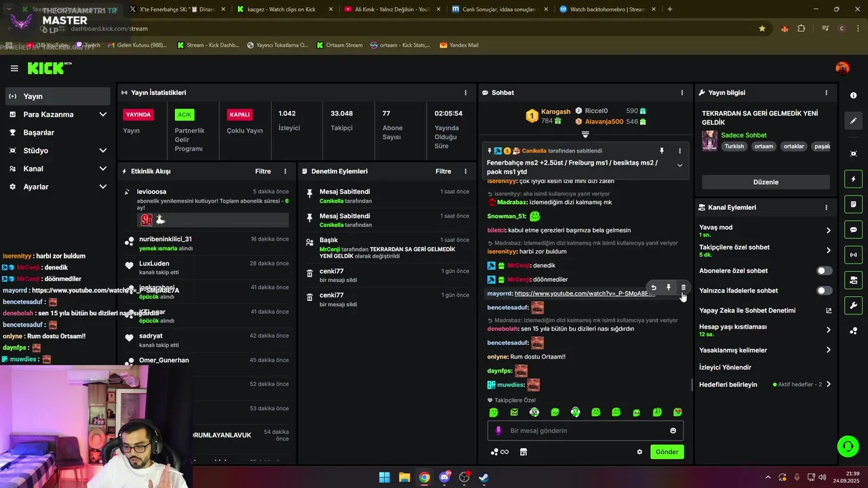
Task: Click the points icon with infinity symbol
Action: pyautogui.click(x=500, y=452)
